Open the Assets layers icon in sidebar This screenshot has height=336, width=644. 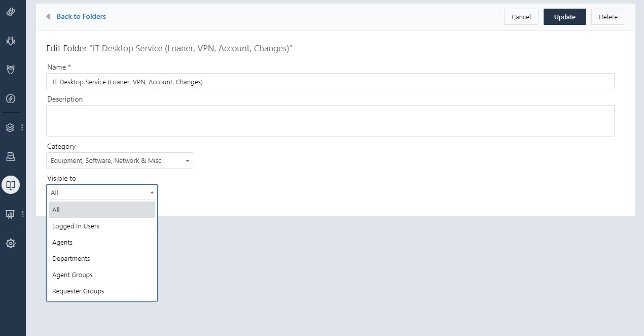[x=11, y=127]
